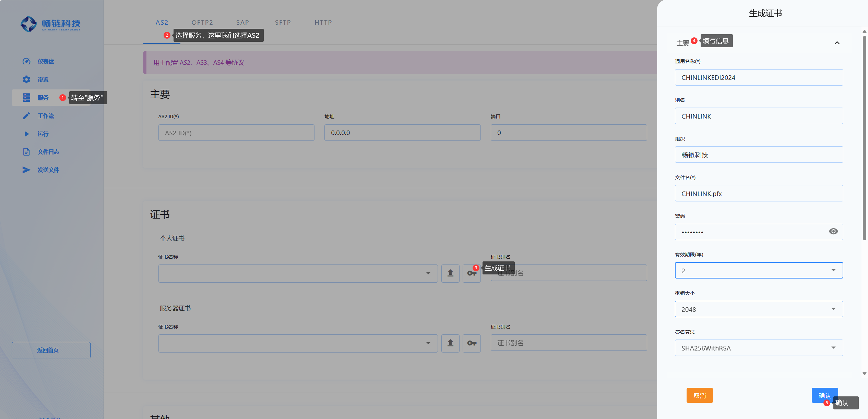The image size is (868, 419).
Task: Click the dashboard gauge icon in sidebar
Action: [x=26, y=61]
